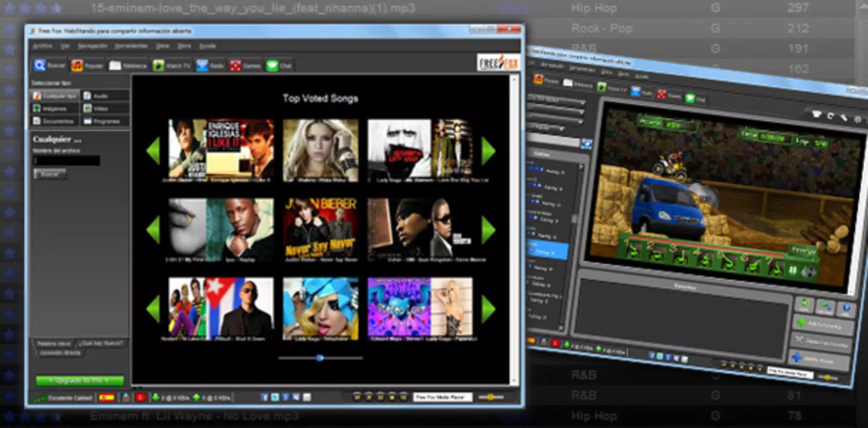The height and width of the screenshot is (428, 868).
Task: Click the previous track button in media player
Action: click(x=357, y=397)
